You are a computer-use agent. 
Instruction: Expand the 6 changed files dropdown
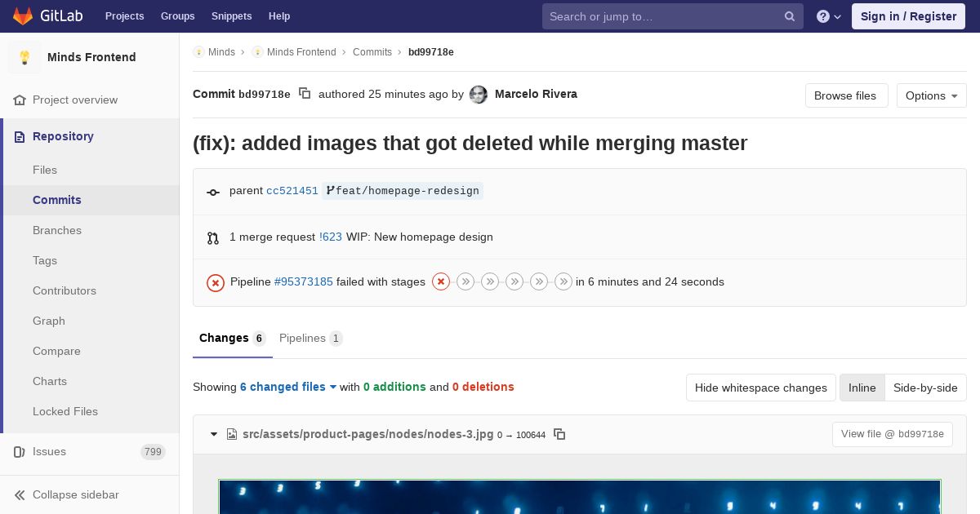coord(287,387)
